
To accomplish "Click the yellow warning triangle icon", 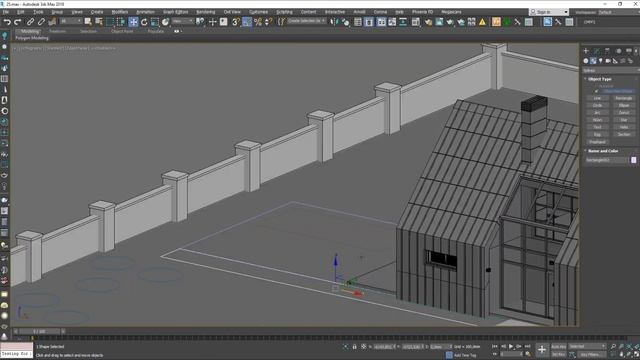I will coord(482,22).
